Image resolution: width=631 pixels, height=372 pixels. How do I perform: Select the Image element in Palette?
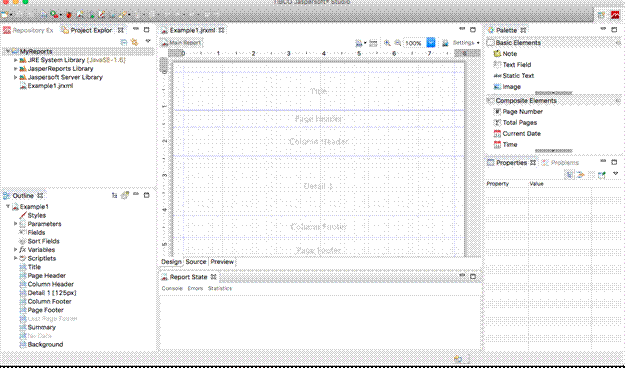tap(507, 87)
